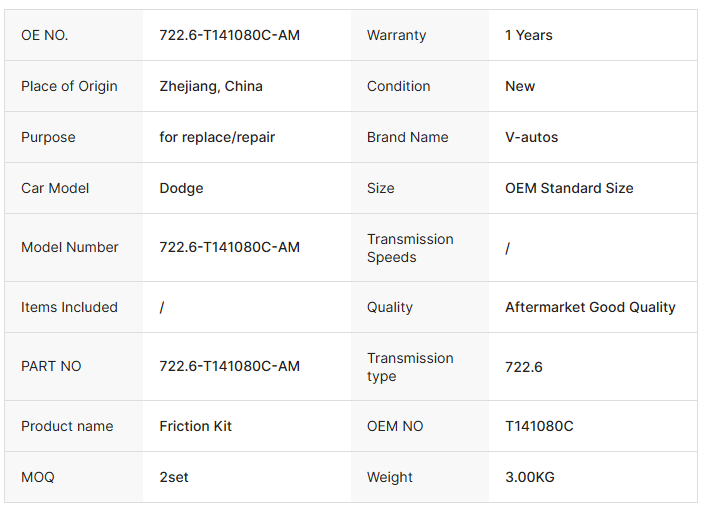Click the "OEM Standard Size" value

569,188
